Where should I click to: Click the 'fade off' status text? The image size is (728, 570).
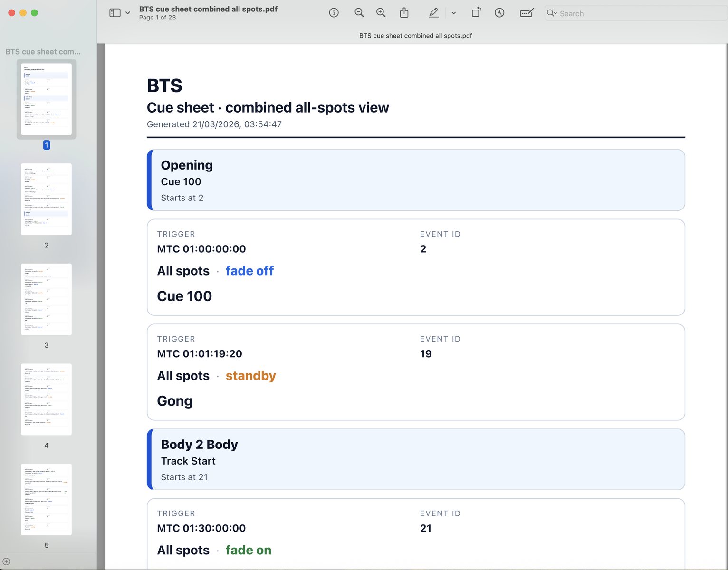(249, 271)
